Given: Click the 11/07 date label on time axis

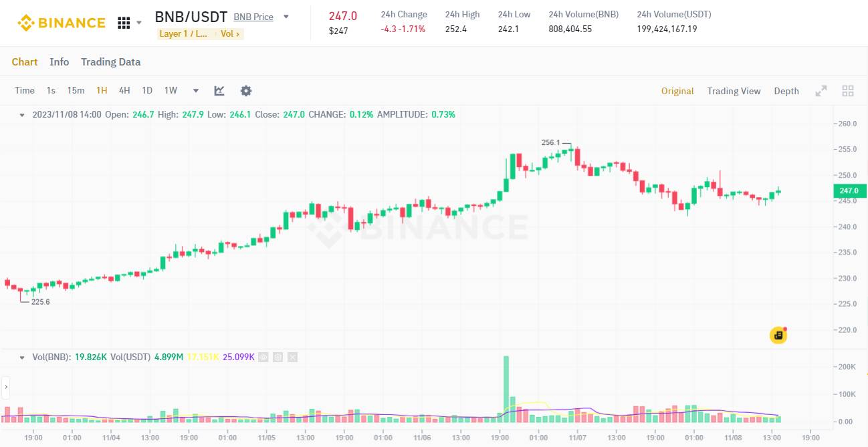Looking at the screenshot, I should tap(578, 438).
